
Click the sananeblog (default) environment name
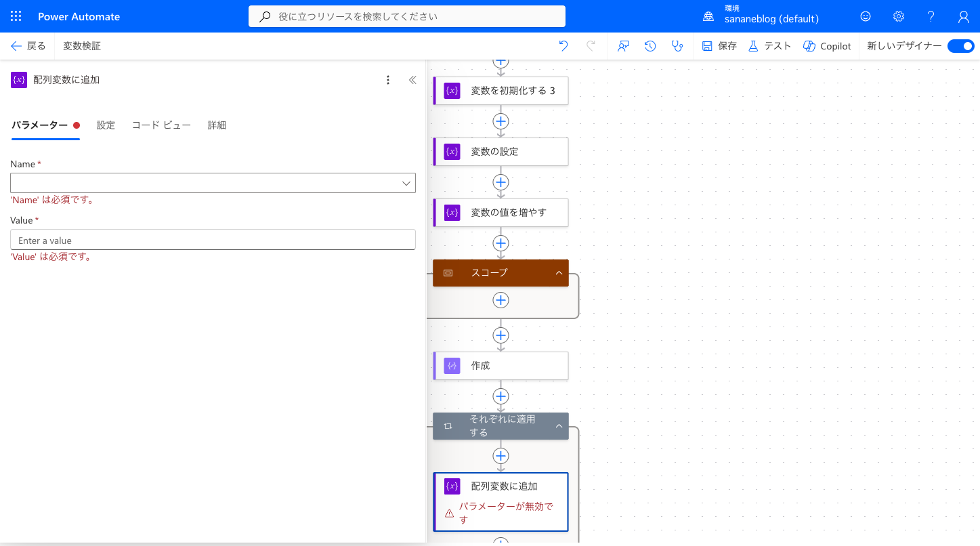[771, 19]
